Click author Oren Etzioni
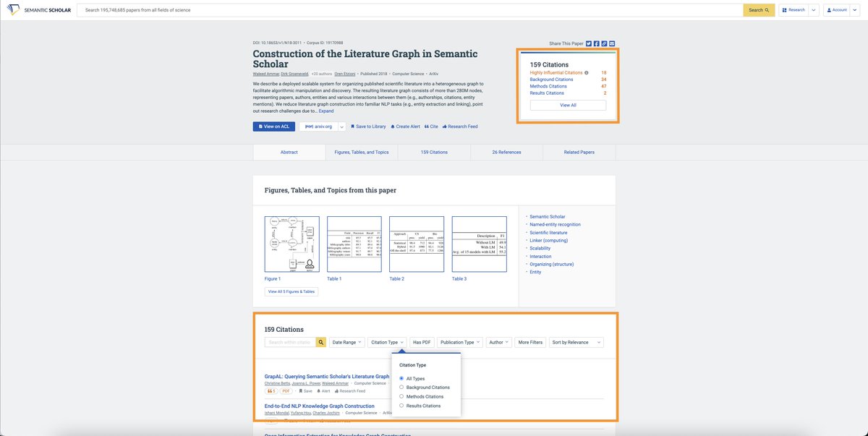The image size is (868, 436). (x=346, y=74)
